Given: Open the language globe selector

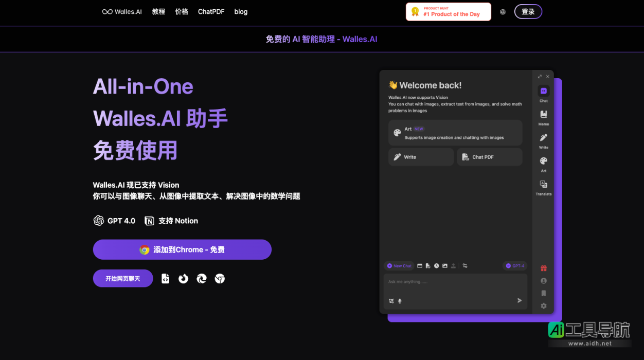Looking at the screenshot, I should coord(503,11).
